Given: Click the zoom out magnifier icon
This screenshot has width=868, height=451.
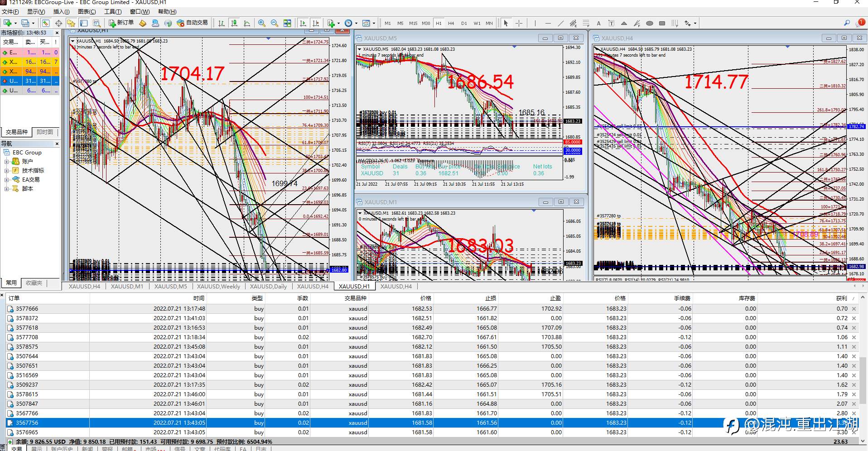Looking at the screenshot, I should click(274, 23).
